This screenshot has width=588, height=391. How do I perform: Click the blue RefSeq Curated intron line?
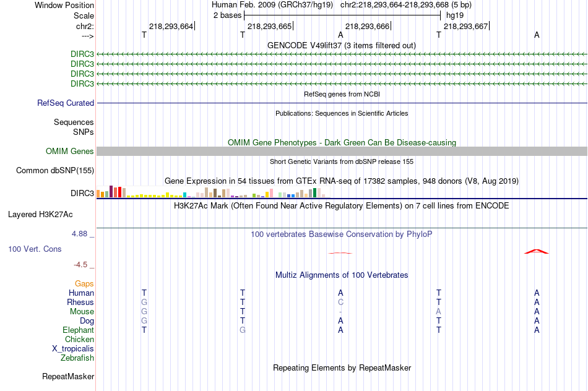[342, 103]
